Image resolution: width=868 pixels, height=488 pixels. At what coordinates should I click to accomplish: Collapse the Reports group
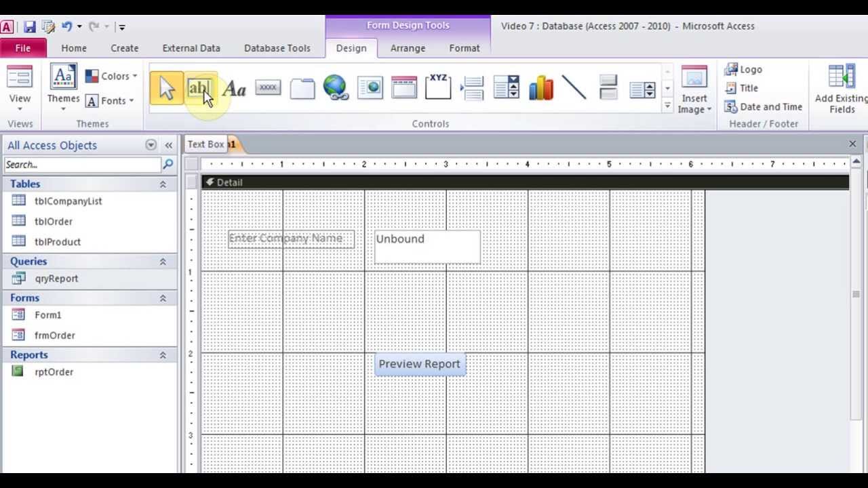[x=163, y=355]
